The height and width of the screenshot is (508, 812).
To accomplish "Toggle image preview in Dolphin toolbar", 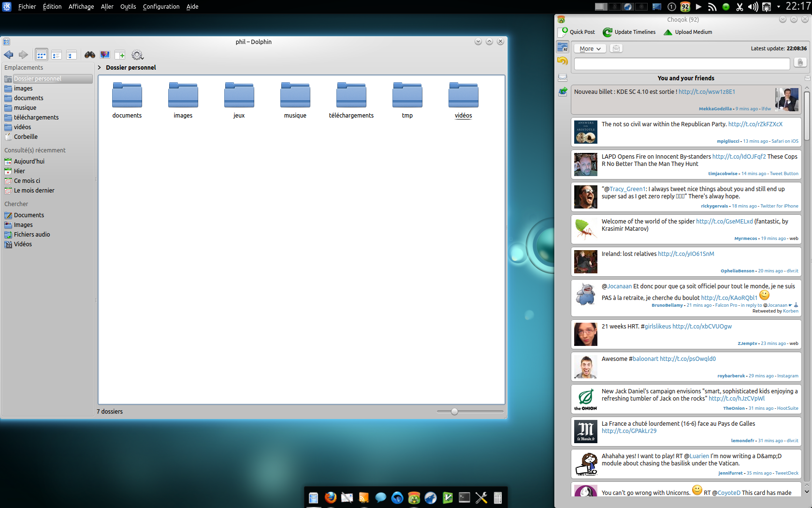I will point(105,55).
